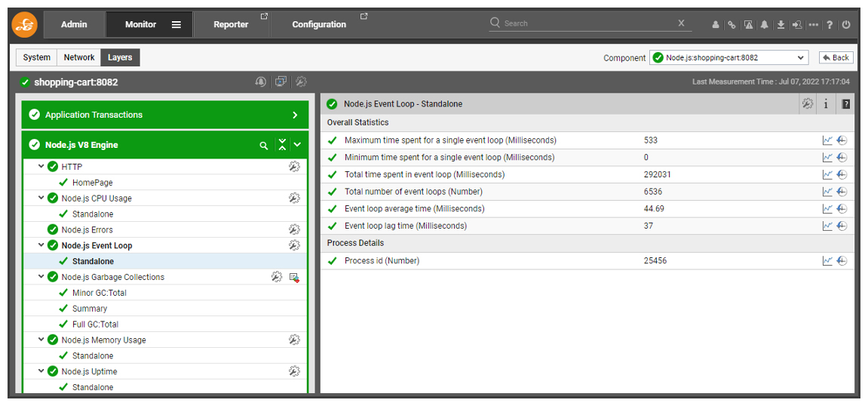Screen dimensions: 868x406
Task: Open the configure icon for the HTTP test
Action: pyautogui.click(x=295, y=166)
